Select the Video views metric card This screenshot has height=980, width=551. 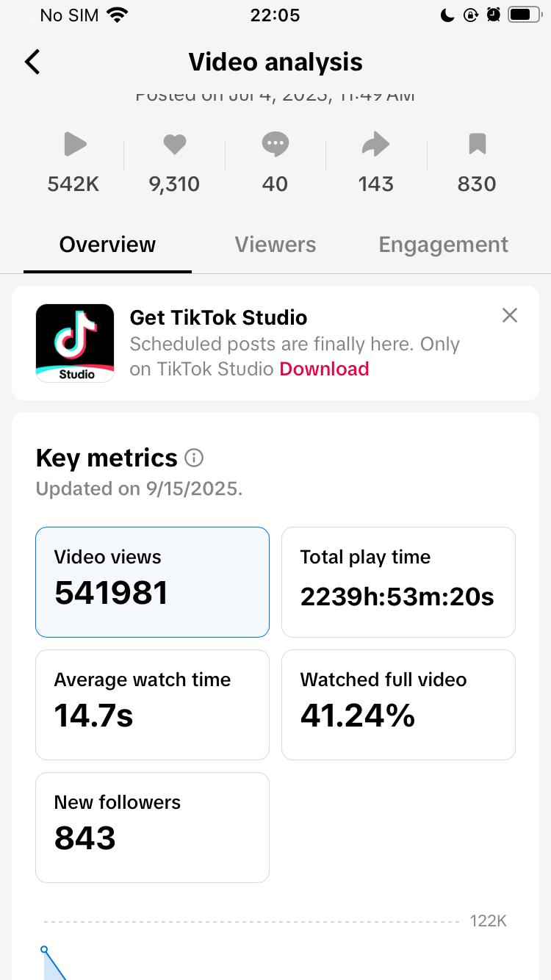(x=152, y=582)
